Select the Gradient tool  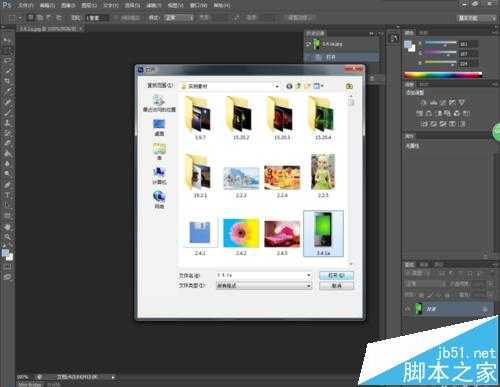click(7, 154)
